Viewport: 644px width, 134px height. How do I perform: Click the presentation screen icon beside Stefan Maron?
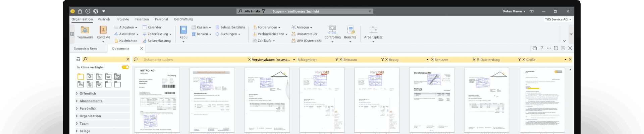pos(532,11)
